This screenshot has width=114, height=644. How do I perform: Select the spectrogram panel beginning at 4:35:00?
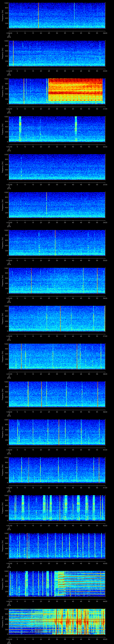click(57, 280)
